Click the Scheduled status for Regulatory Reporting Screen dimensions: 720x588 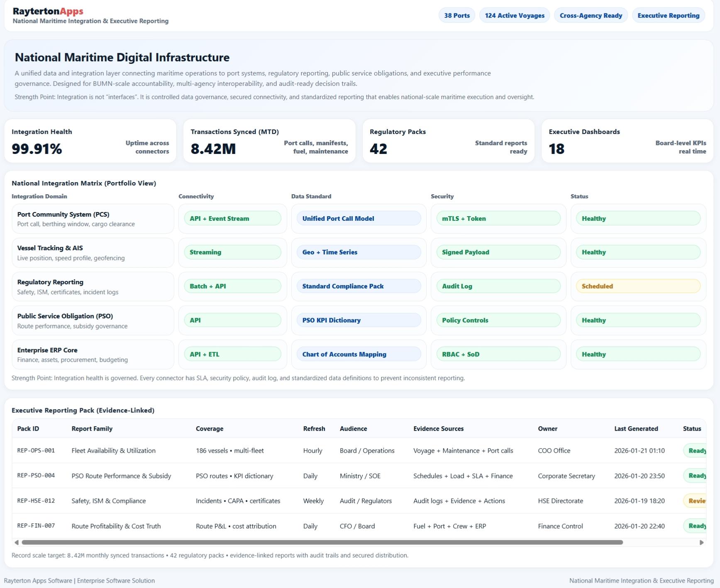638,286
